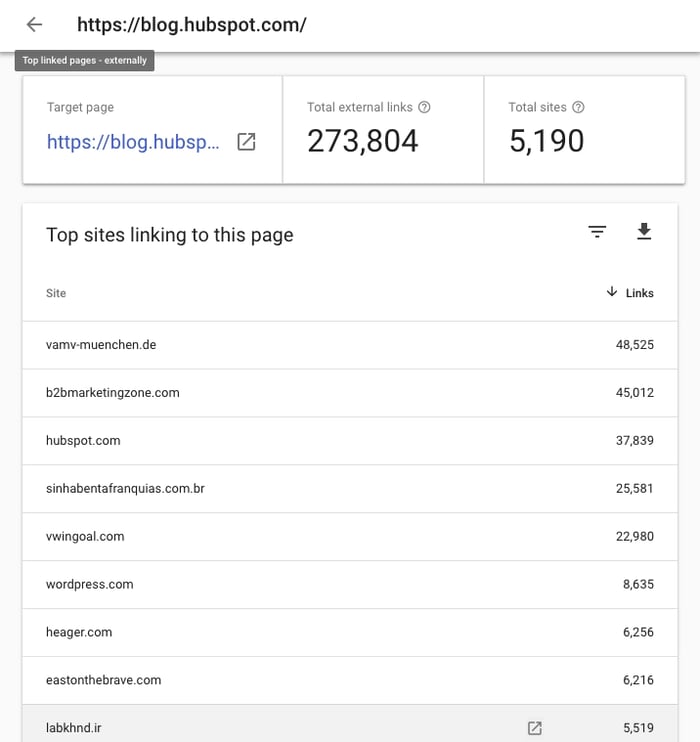Click the Target page blog.hubspot link
Image resolution: width=700 pixels, height=742 pixels.
133,142
